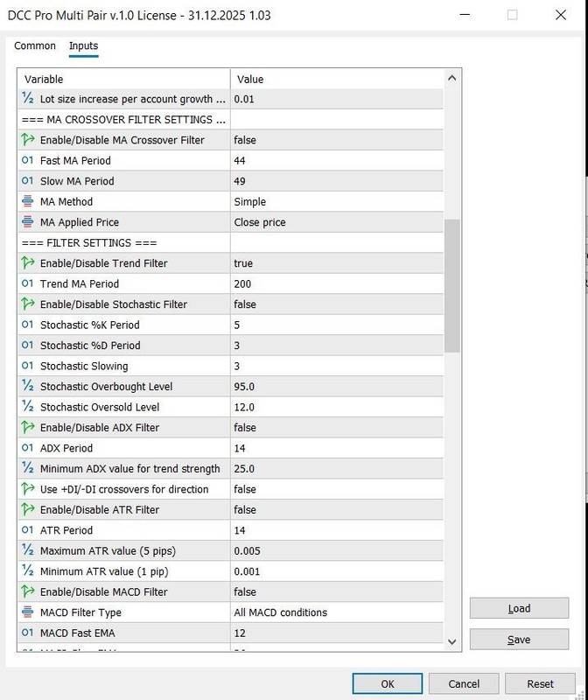Toggle Trend Filter true value

(337, 263)
